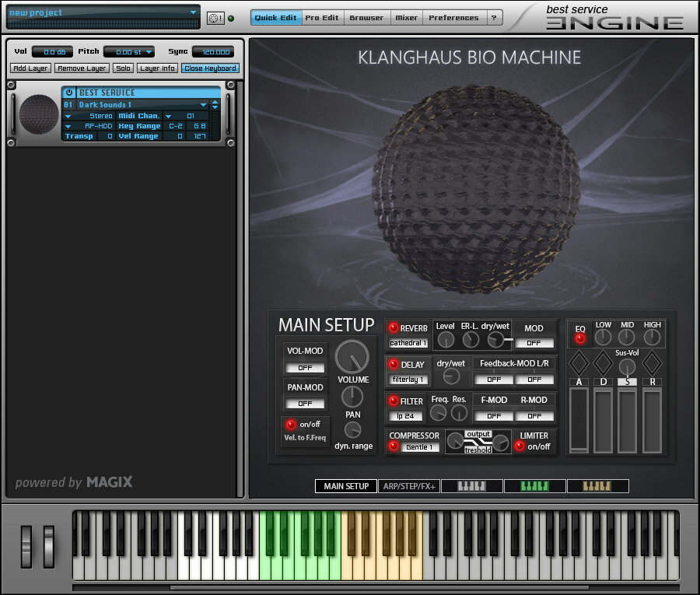Click the Add Layer button
This screenshot has width=700, height=595.
tap(30, 68)
